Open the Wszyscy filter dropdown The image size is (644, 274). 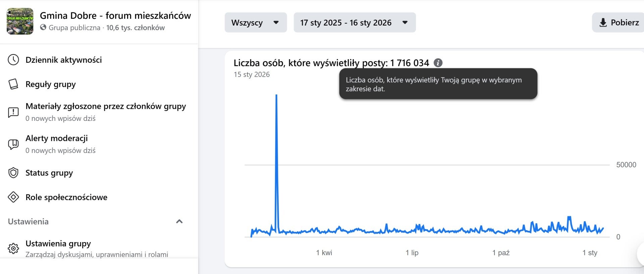(x=256, y=22)
